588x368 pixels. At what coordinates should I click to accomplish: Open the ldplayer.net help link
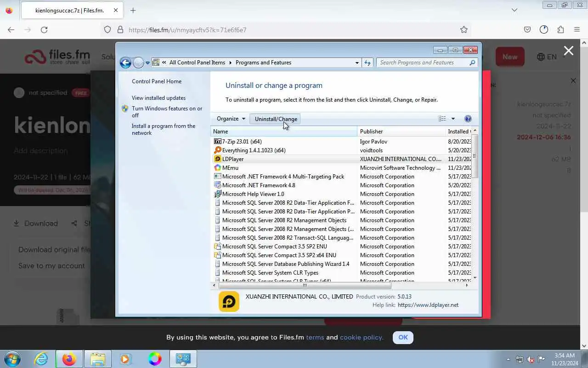pos(428,305)
